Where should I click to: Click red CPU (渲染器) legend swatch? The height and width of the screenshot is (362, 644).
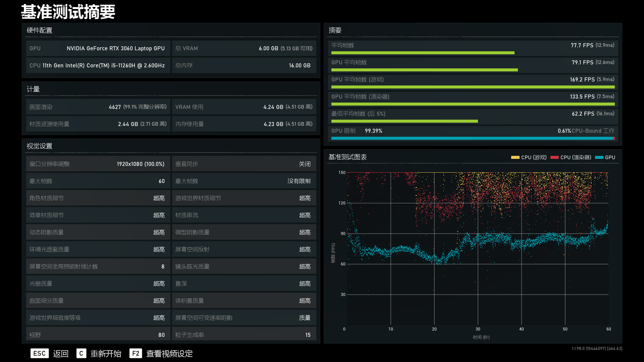[554, 158]
